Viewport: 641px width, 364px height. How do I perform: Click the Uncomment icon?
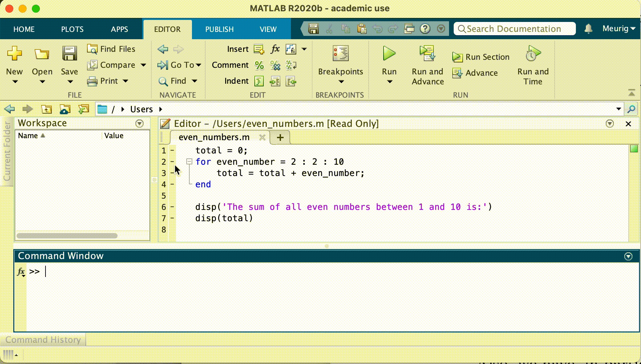[x=275, y=65]
